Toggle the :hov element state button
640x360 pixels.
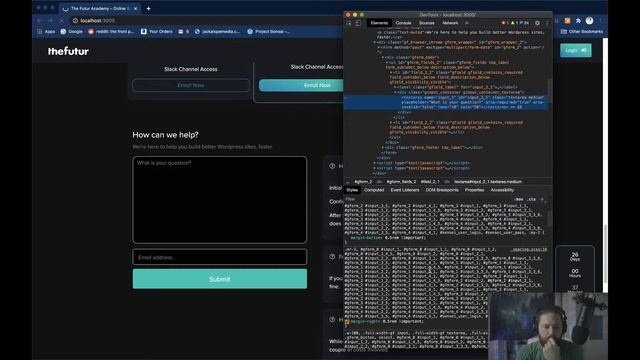[519, 199]
